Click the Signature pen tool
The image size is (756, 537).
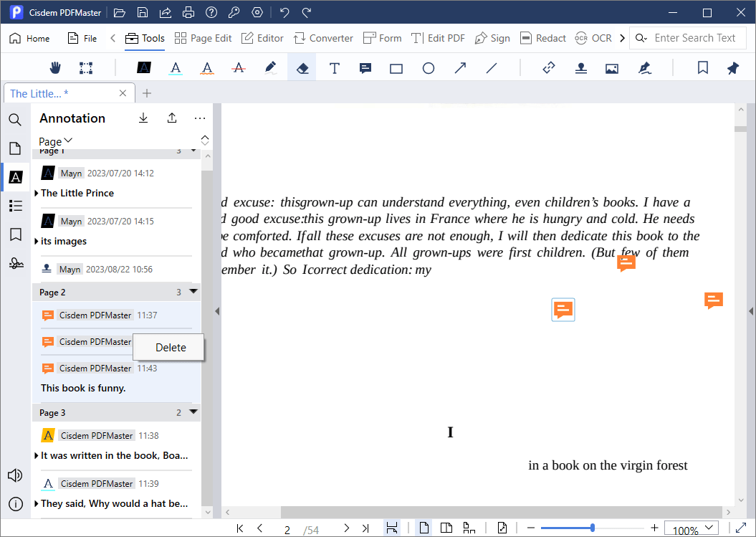[x=645, y=68]
